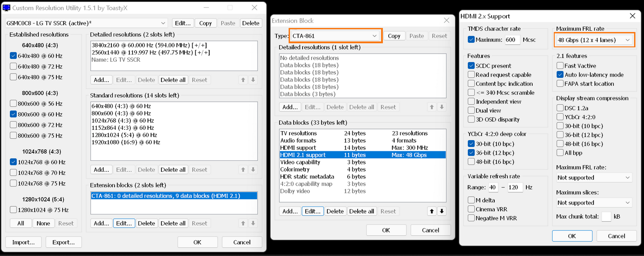Image resolution: width=644 pixels, height=256 pixels.
Task: Open the Maximum FRL rate 48 Gbps dropdown
Action: (593, 40)
